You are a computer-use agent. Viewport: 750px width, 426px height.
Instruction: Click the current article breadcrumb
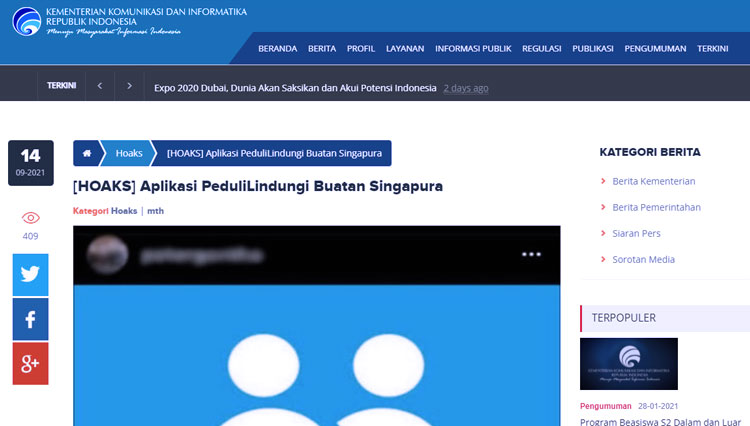274,153
